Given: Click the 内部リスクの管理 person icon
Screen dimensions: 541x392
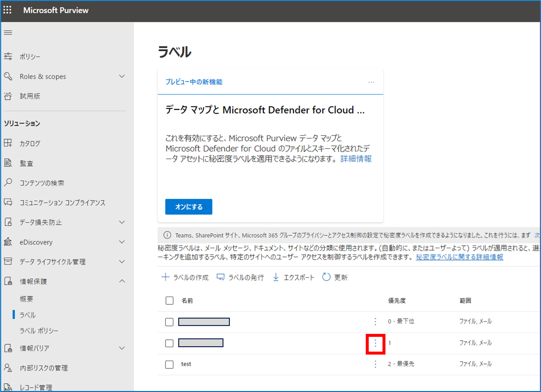Looking at the screenshot, I should click(x=8, y=367).
